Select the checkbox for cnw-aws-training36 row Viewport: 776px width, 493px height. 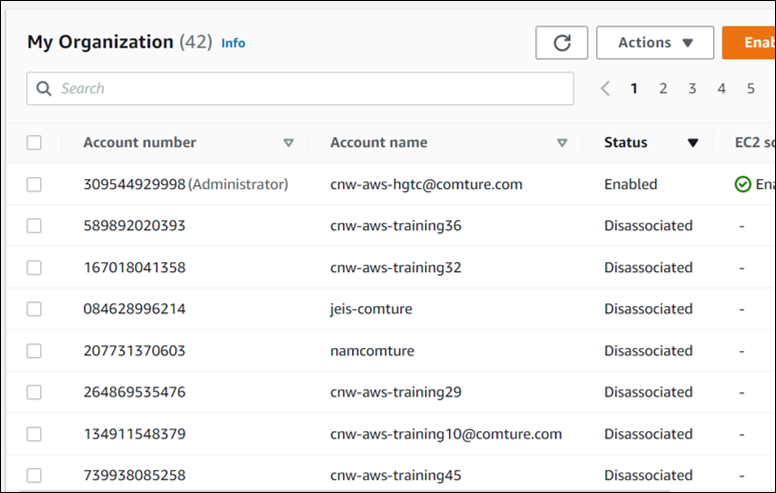[34, 226]
